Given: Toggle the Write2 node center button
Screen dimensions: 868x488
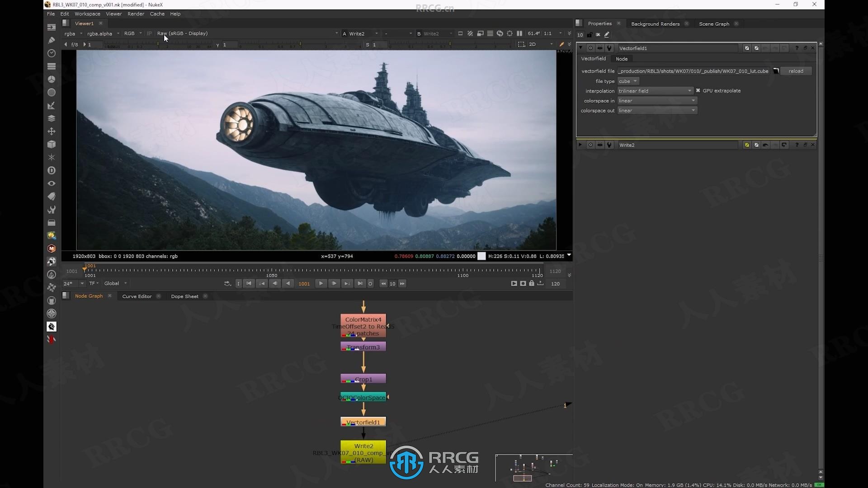Looking at the screenshot, I should (590, 145).
